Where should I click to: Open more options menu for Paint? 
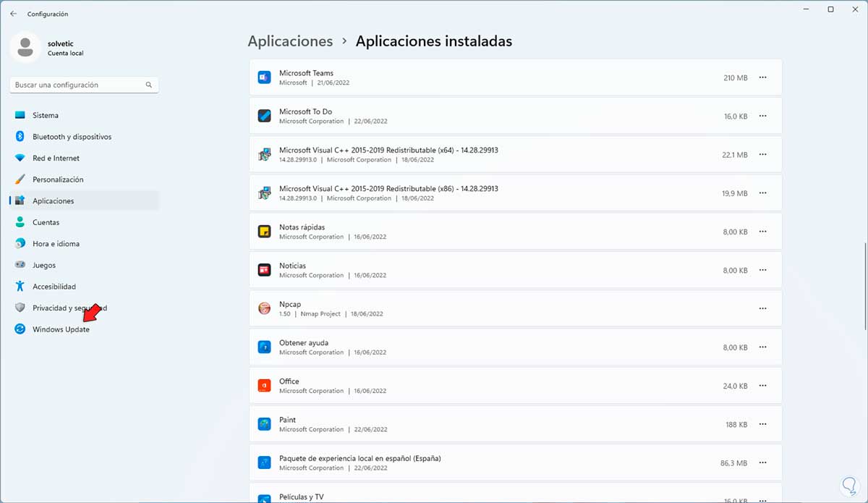point(762,424)
